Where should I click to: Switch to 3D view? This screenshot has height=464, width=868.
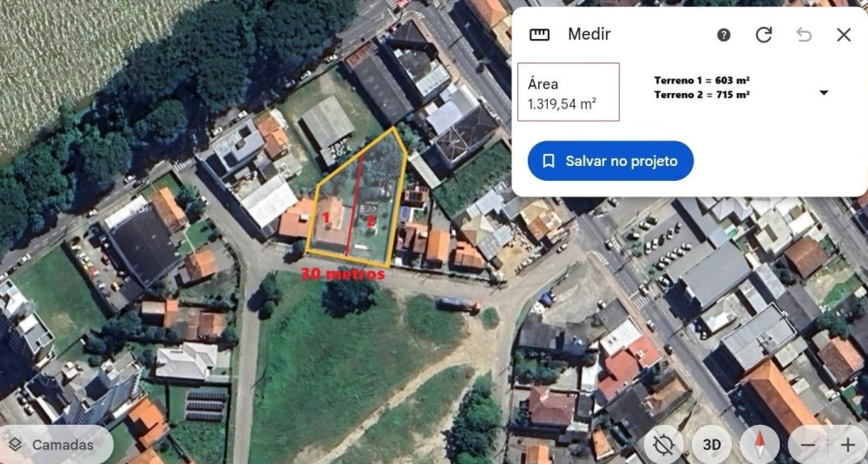click(712, 445)
